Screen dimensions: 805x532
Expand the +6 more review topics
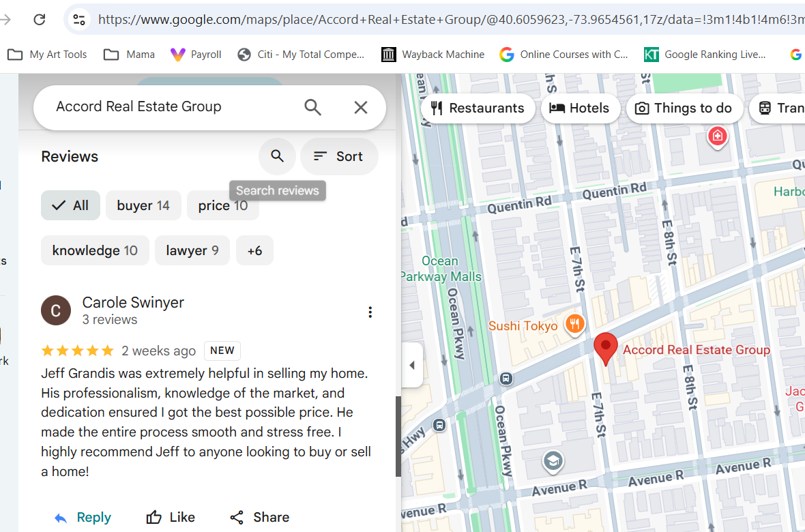254,250
